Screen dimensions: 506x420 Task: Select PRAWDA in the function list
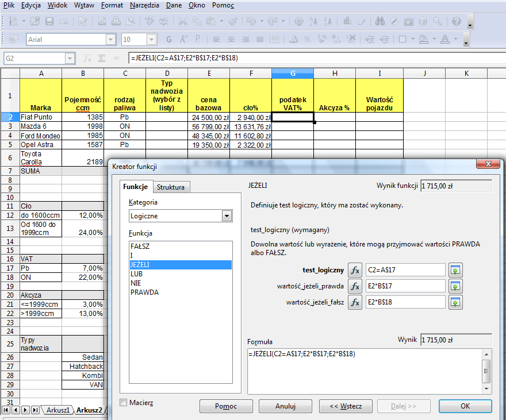click(181, 292)
